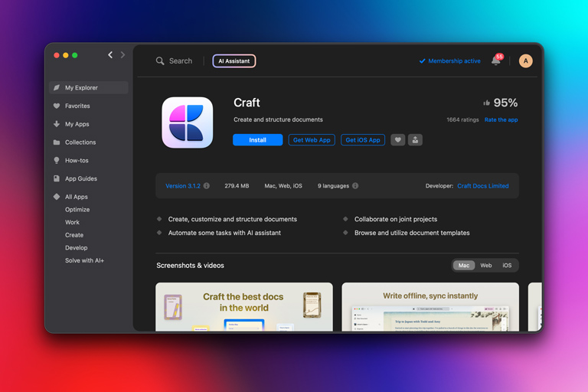Install the Craft app

point(257,140)
